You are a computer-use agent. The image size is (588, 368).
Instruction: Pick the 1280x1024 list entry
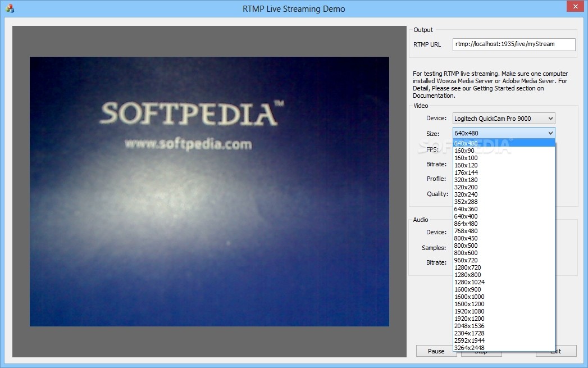point(504,282)
